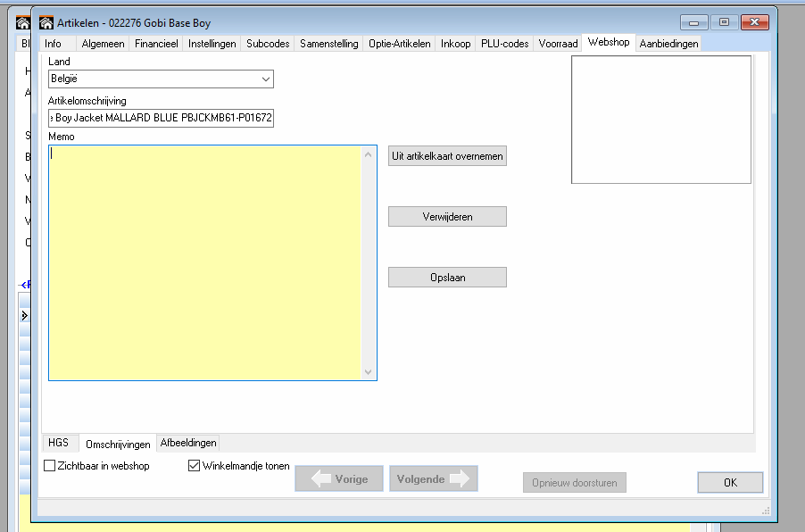
Task: Click the Artikelen window house icon
Action: (46, 22)
